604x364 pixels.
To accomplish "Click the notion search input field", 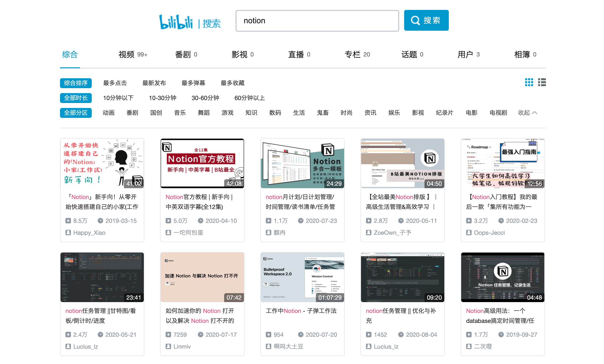I will [x=317, y=21].
